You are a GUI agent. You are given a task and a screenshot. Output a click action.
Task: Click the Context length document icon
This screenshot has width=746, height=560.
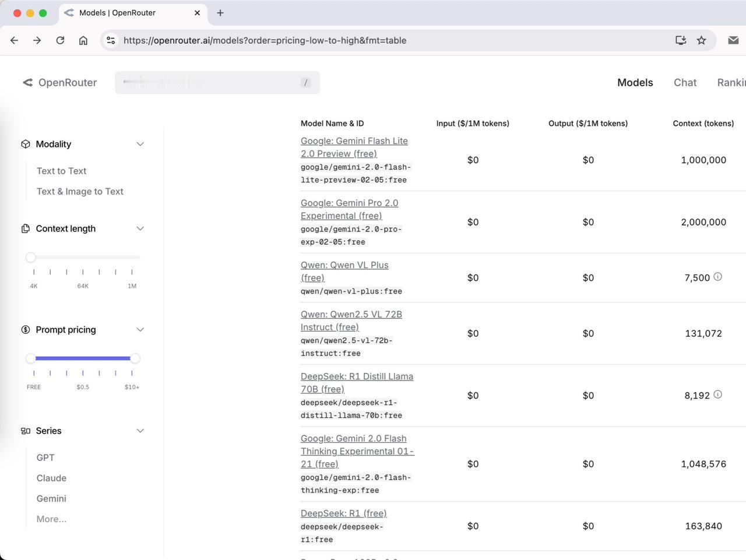[26, 228]
